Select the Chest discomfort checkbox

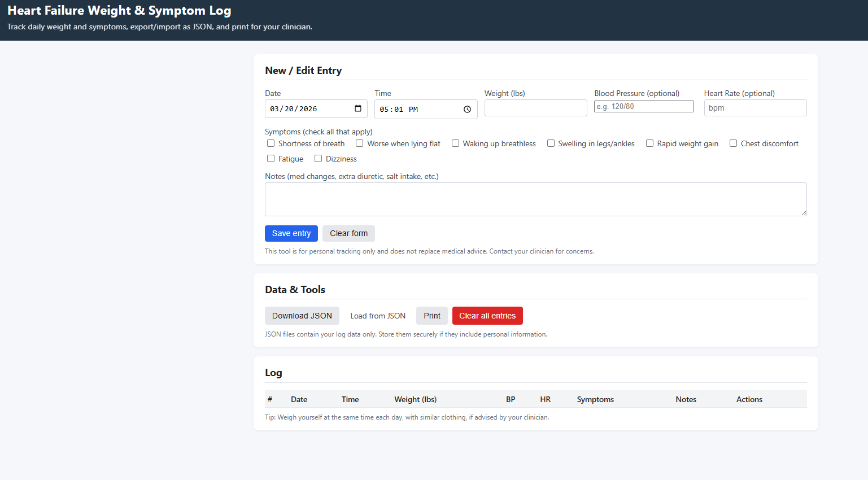tap(733, 143)
